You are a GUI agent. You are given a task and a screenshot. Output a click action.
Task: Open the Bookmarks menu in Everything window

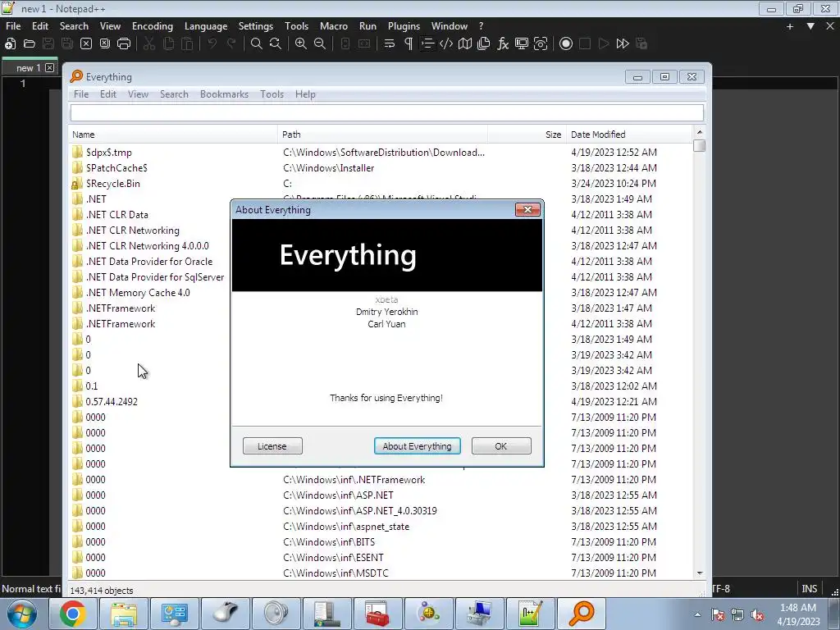(224, 94)
